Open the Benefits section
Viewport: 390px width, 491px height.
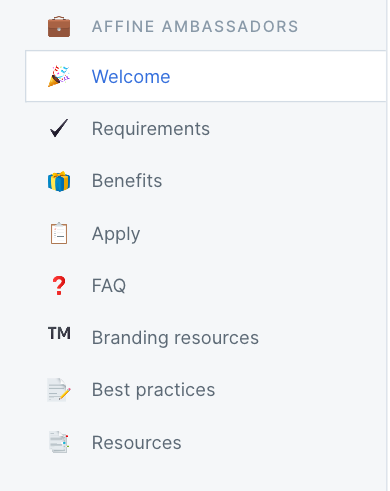127,181
